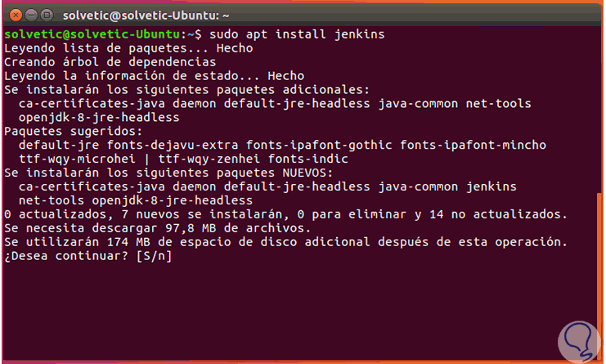606x364 pixels.
Task: Click 'Se necesita descargar 97,8 MB de archivos.'
Action: pos(158,228)
